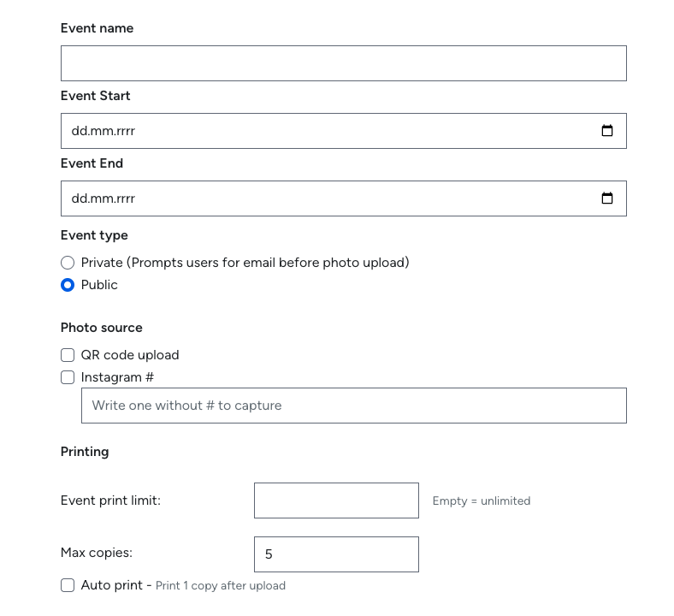Select the Private event type radio button
The height and width of the screenshot is (616, 674).
[x=68, y=263]
